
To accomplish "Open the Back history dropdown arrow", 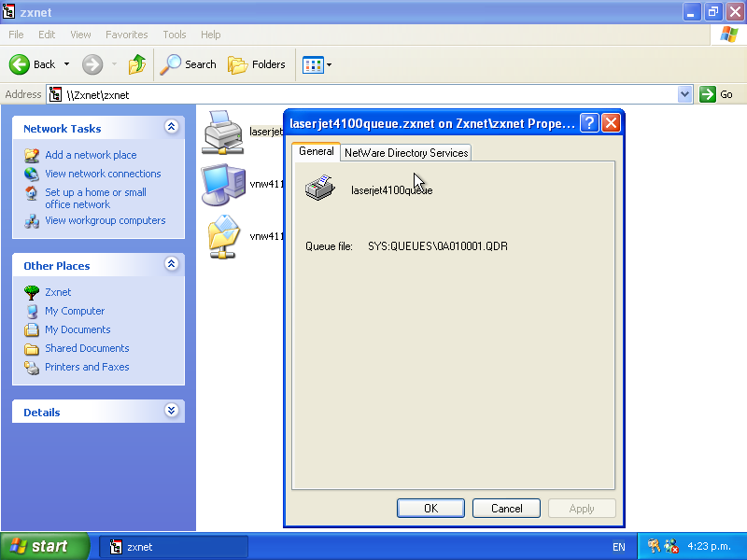I will coord(66,64).
